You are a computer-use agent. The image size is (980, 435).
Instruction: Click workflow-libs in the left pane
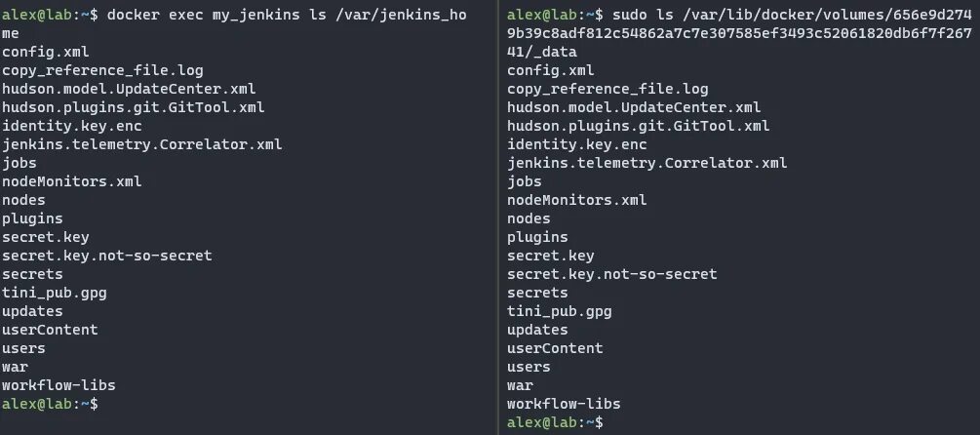click(x=59, y=385)
